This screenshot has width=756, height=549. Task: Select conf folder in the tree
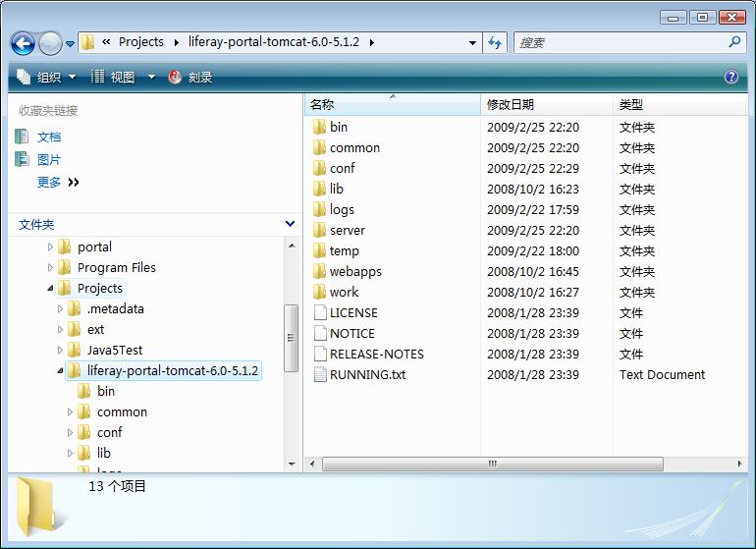pyautogui.click(x=109, y=432)
